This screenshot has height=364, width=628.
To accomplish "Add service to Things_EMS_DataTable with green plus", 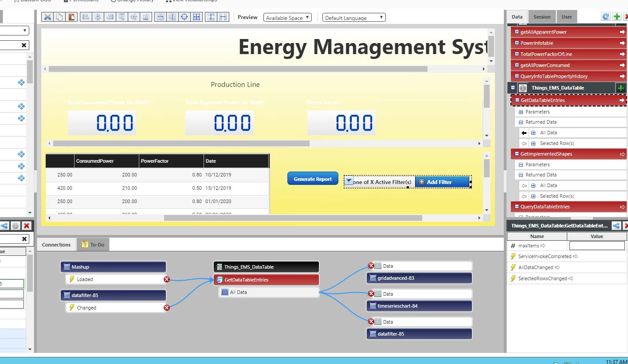I will [620, 88].
